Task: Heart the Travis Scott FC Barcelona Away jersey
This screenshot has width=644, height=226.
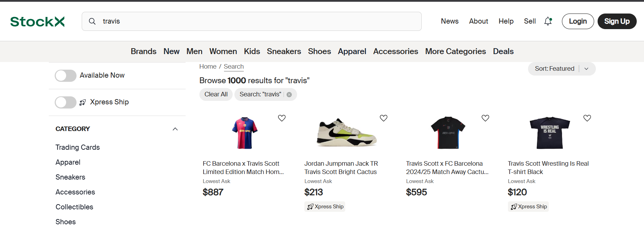Action: [485, 118]
